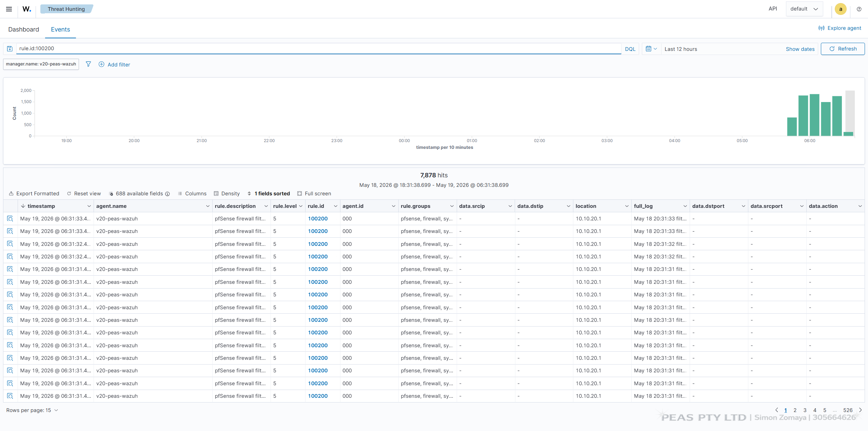Open the timestamp column header menu
Screen dimensions: 868x431
tap(89, 206)
